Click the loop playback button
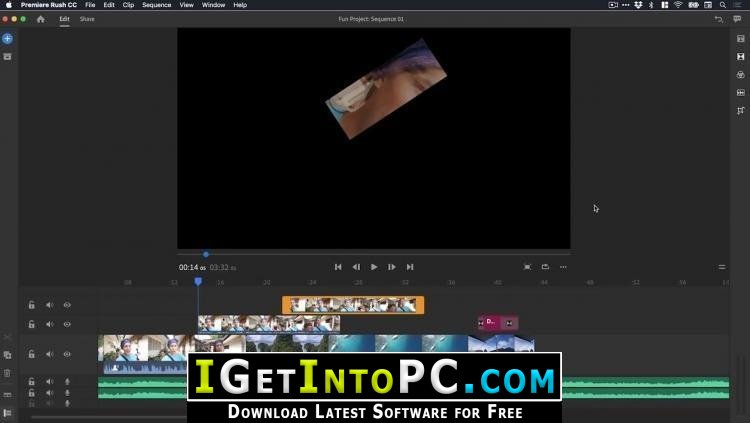Image resolution: width=750 pixels, height=423 pixels. pyautogui.click(x=545, y=267)
